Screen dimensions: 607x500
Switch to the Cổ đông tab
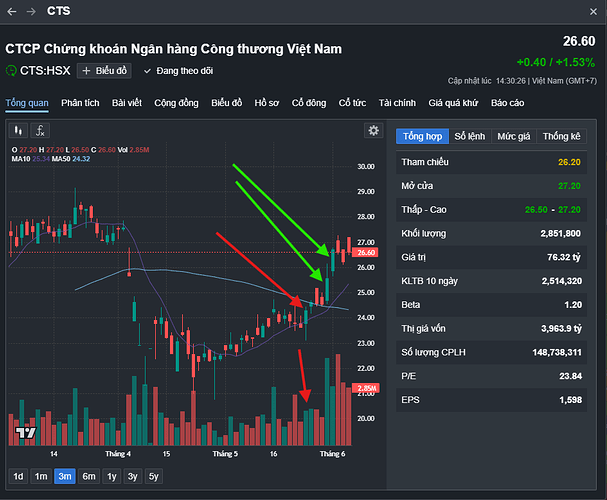[x=309, y=103]
